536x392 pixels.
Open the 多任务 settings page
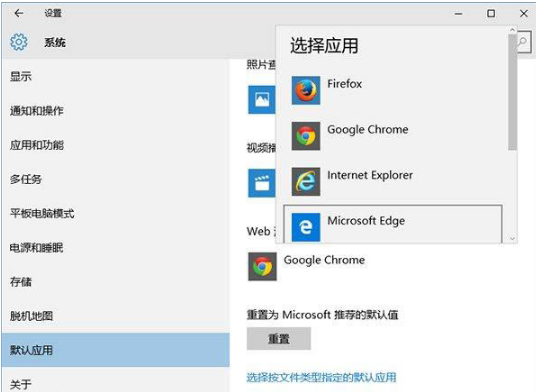point(116,179)
